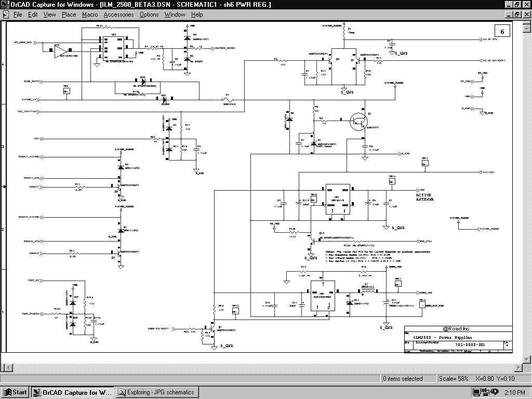Open the Options menu
The height and width of the screenshot is (399, 532).
(x=149, y=15)
